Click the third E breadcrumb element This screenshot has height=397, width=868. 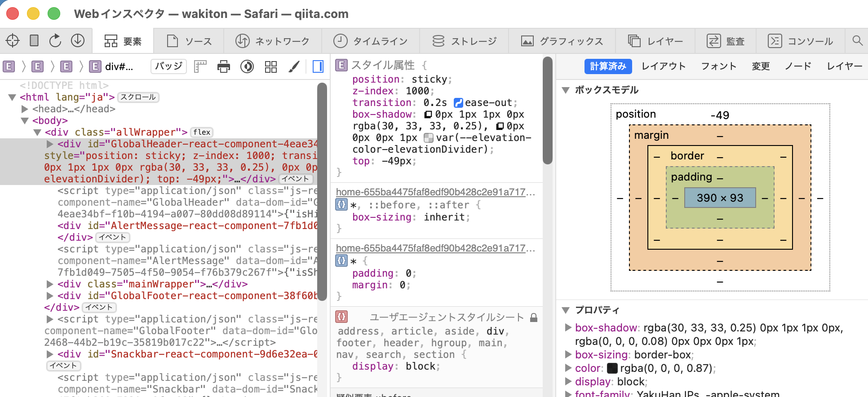(x=66, y=67)
